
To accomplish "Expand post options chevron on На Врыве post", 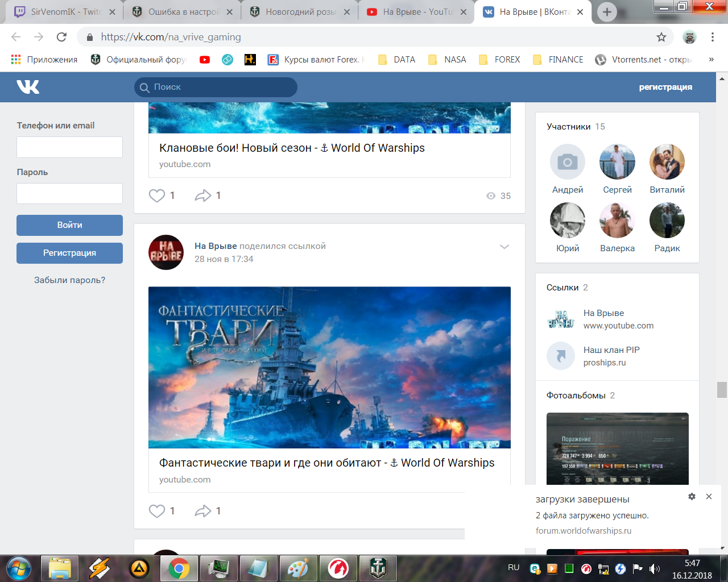I will click(x=504, y=247).
